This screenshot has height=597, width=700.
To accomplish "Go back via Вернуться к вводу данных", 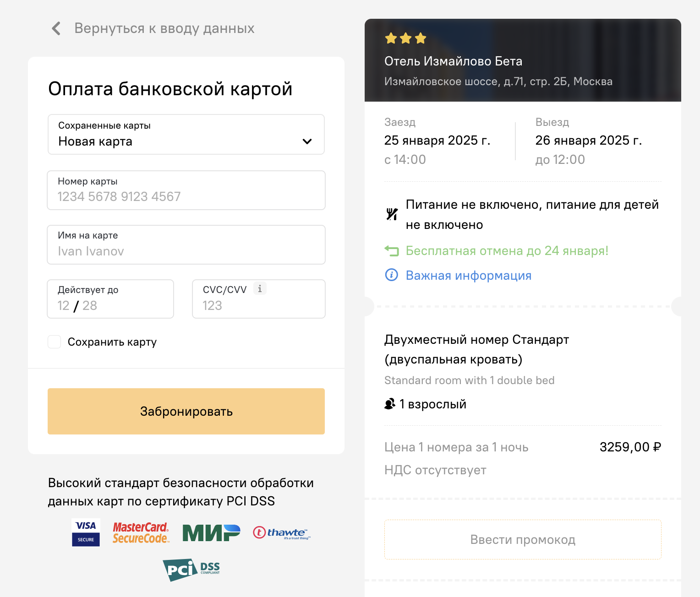I will point(164,28).
